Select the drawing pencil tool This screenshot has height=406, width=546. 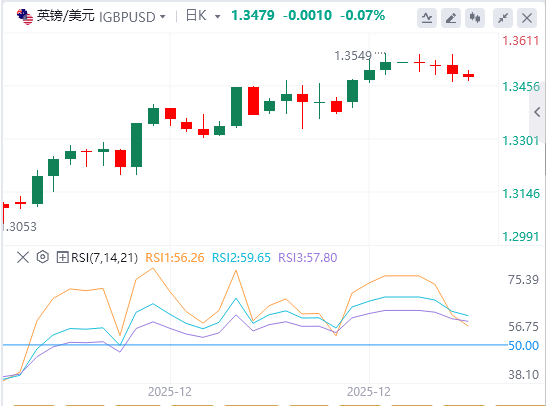point(451,17)
